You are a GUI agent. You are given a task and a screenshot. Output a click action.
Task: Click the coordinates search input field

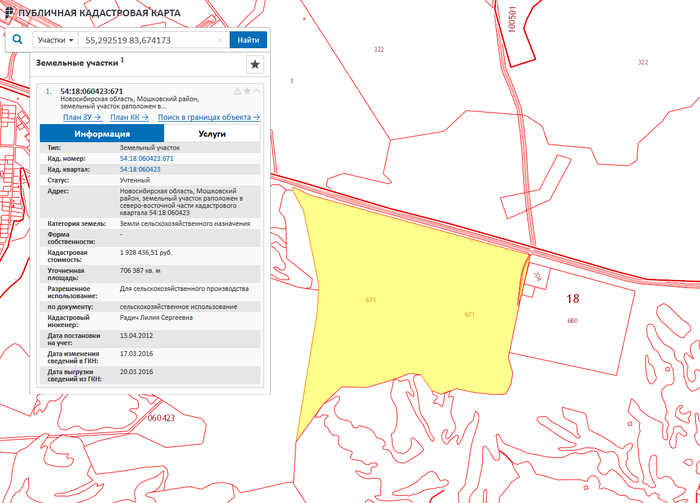point(148,41)
